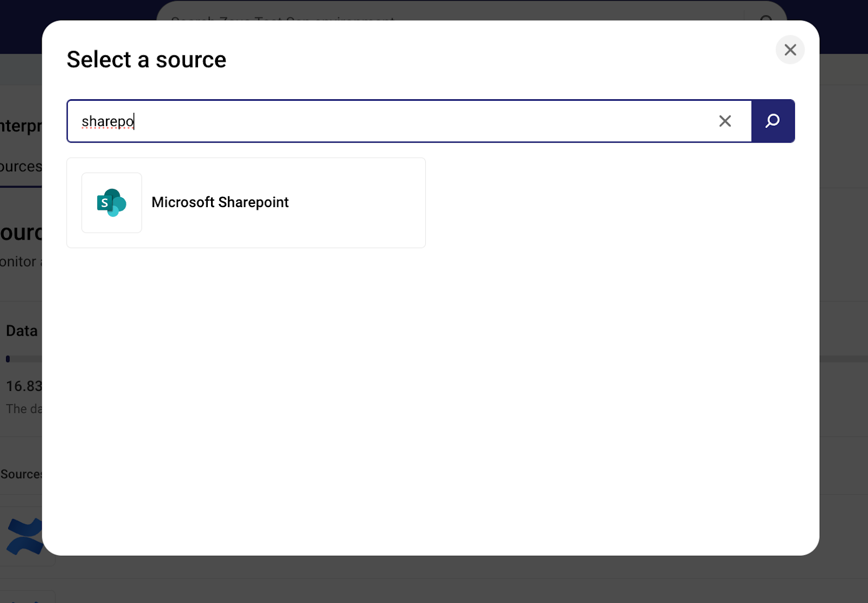
Task: Select the Microsoft Sharepoint label
Action: click(220, 202)
